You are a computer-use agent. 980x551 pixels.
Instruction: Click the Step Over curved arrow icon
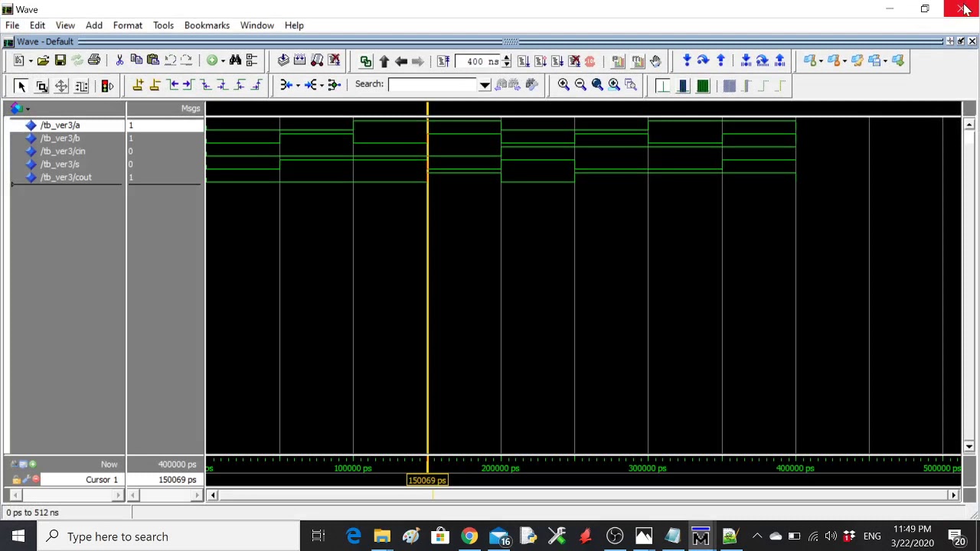click(x=703, y=60)
